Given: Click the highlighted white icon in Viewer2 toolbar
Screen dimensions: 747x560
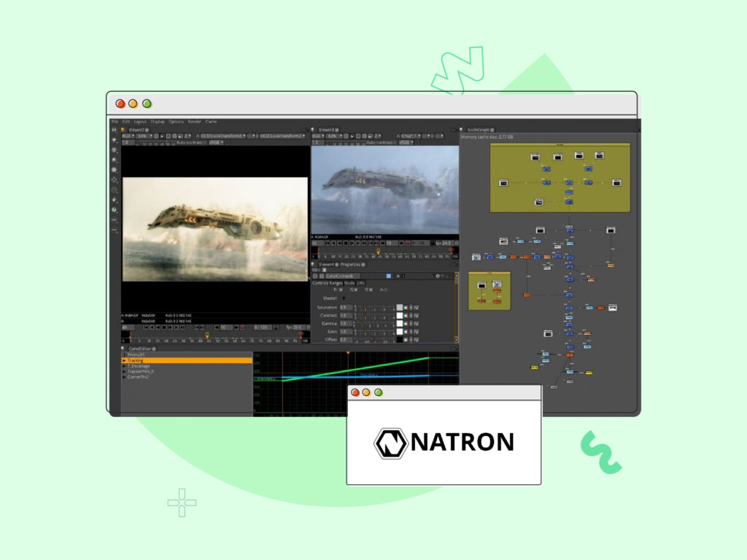Looking at the screenshot, I should (x=163, y=136).
